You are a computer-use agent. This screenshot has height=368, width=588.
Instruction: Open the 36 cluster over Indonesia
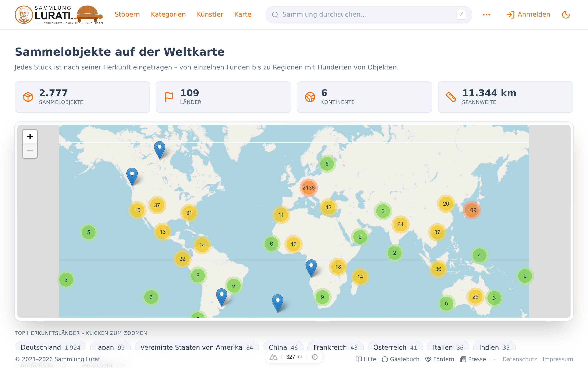click(438, 269)
